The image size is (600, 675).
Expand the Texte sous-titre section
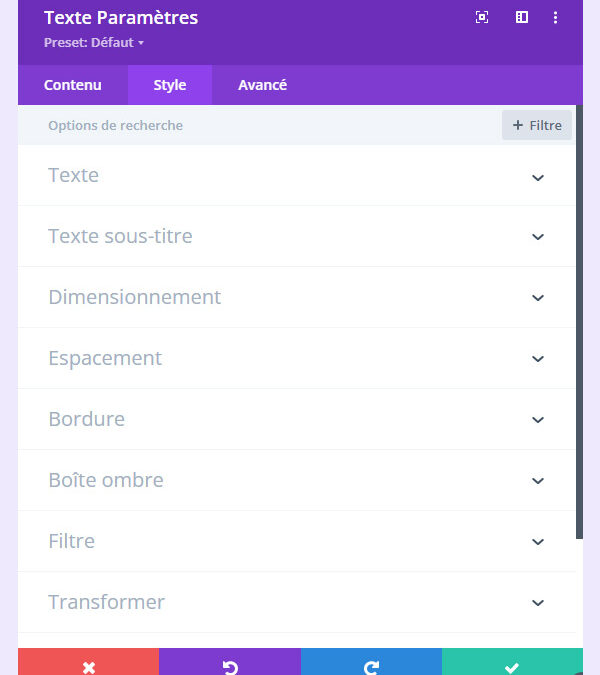point(538,237)
